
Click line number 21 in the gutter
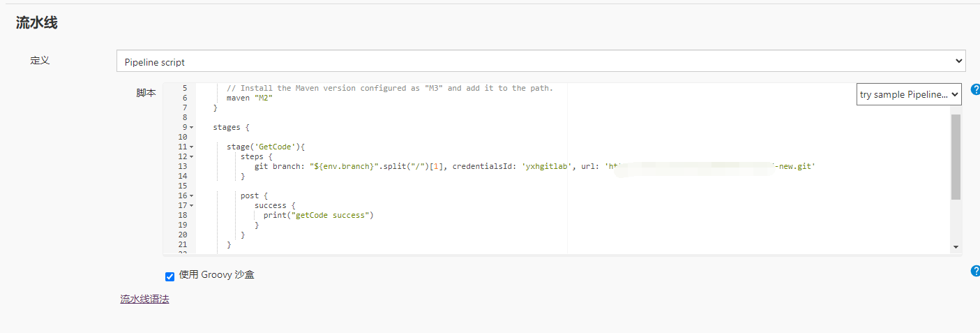point(183,245)
